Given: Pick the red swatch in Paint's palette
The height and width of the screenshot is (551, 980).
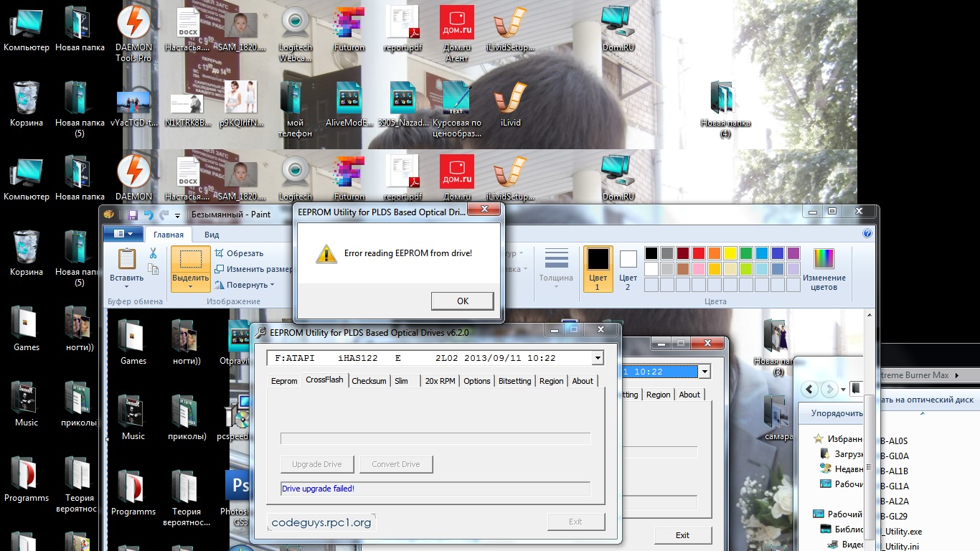Looking at the screenshot, I should click(698, 253).
